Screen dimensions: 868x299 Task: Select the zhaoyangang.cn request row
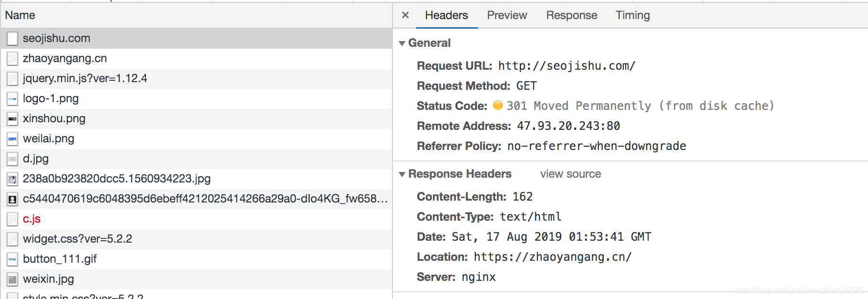tap(196, 58)
